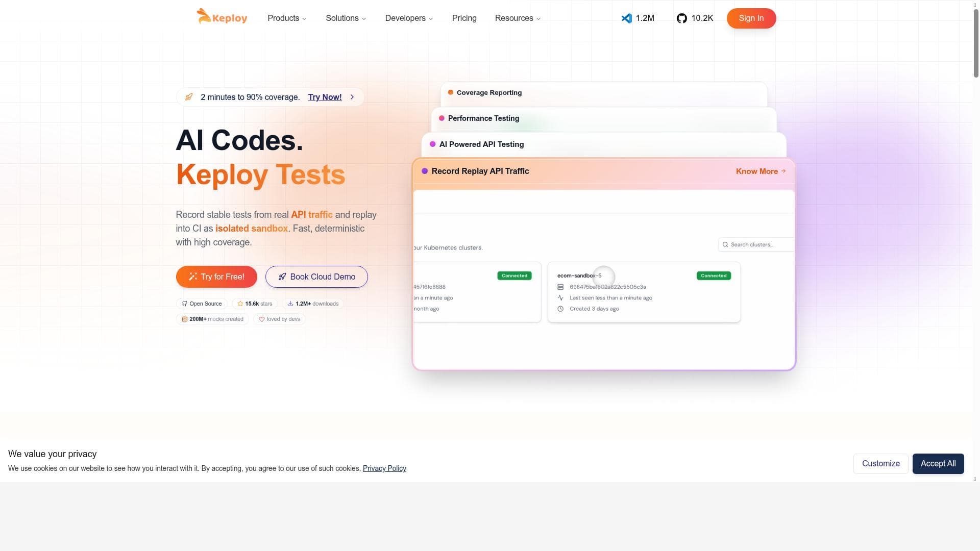
Task: Click the 15.6k stars text
Action: coord(258,304)
